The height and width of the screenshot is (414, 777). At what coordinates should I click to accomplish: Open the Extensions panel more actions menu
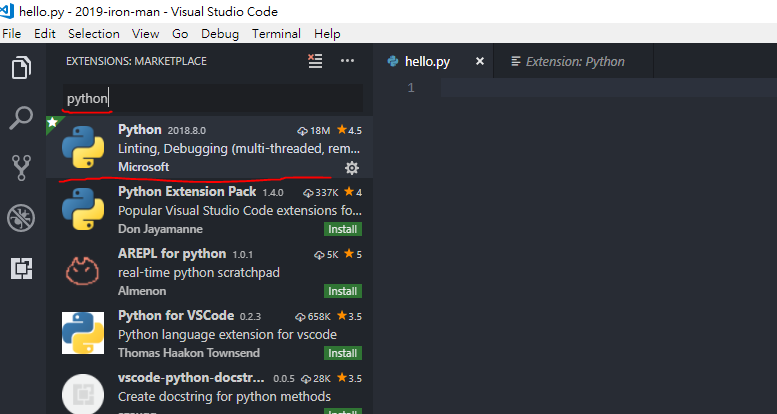[347, 61]
